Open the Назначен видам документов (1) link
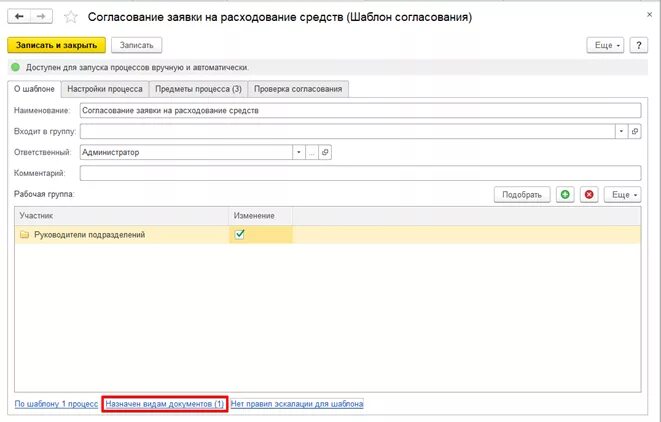Screen dimensions: 661x422 [164, 404]
